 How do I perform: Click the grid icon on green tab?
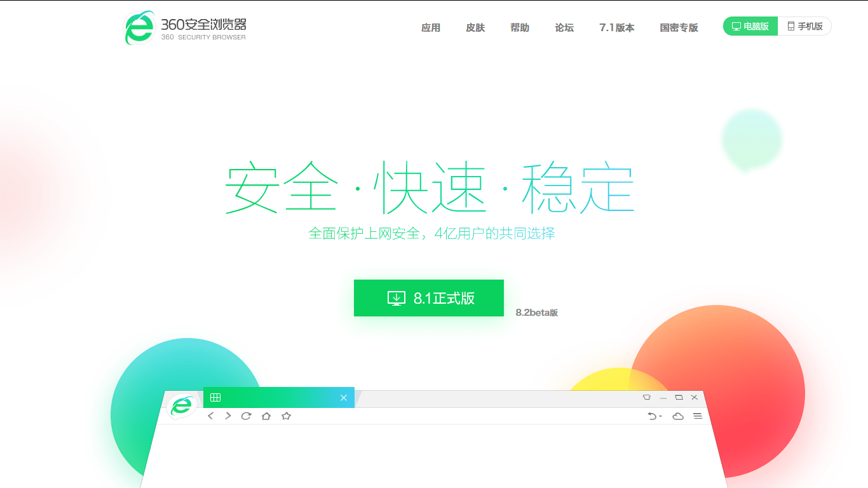coord(215,398)
